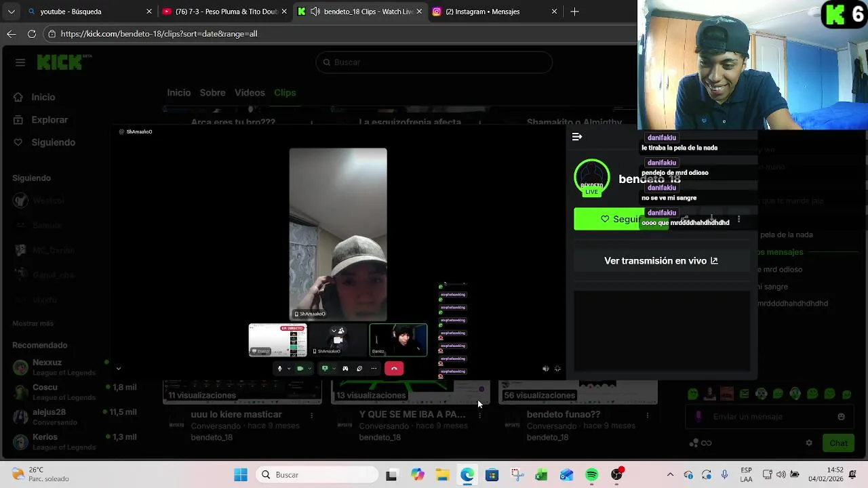Open a new browser tab
The height and width of the screenshot is (488, 868).
[x=574, y=12]
